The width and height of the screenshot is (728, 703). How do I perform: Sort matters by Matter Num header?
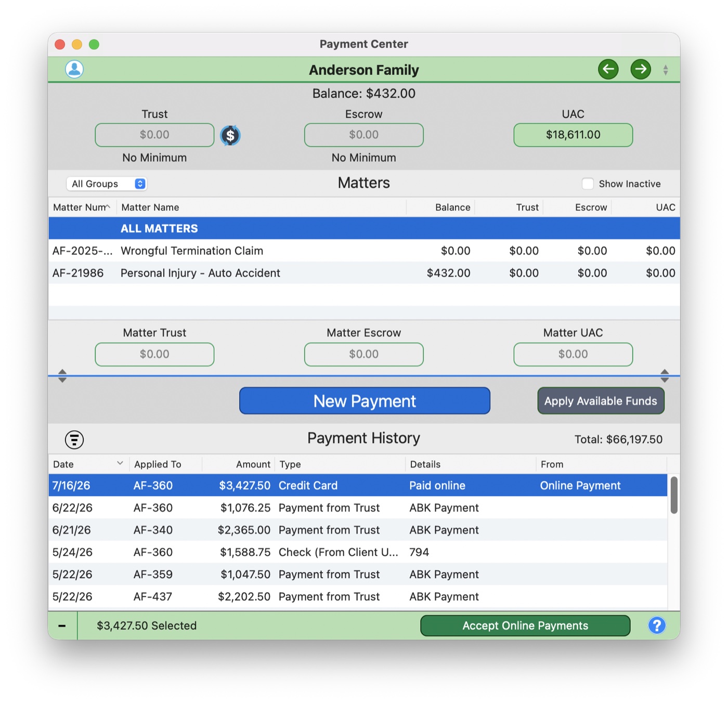pos(82,207)
